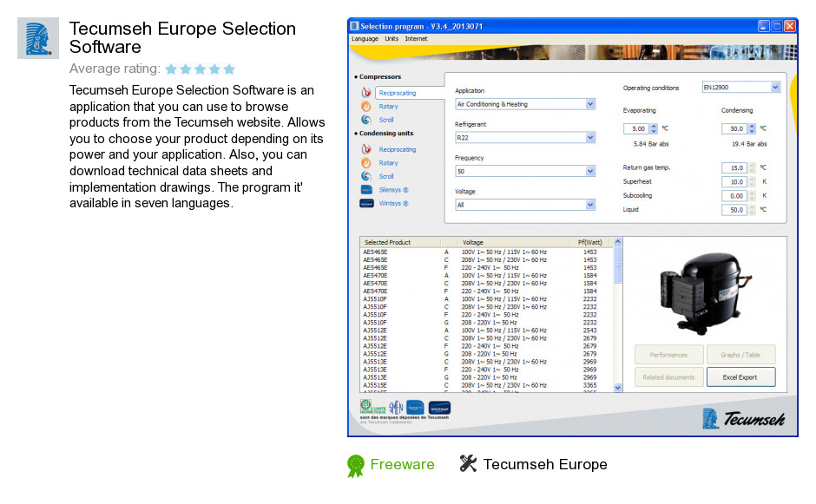Image resolution: width=816 pixels, height=504 pixels.
Task: Click the Evaporating value field 5.00
Action: coord(636,128)
